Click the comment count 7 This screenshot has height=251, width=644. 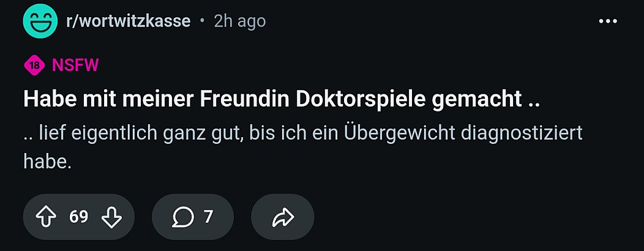point(208,217)
